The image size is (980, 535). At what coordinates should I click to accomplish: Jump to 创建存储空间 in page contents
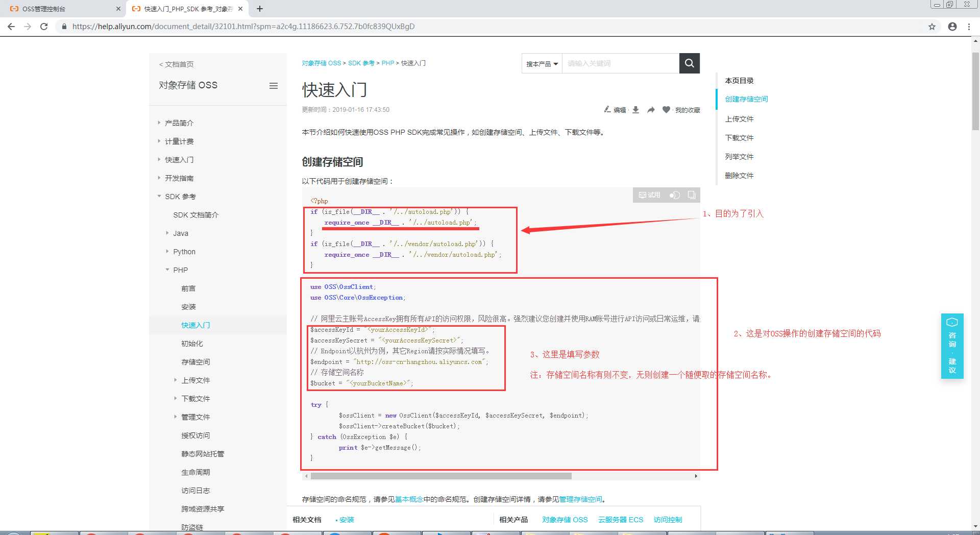746,99
